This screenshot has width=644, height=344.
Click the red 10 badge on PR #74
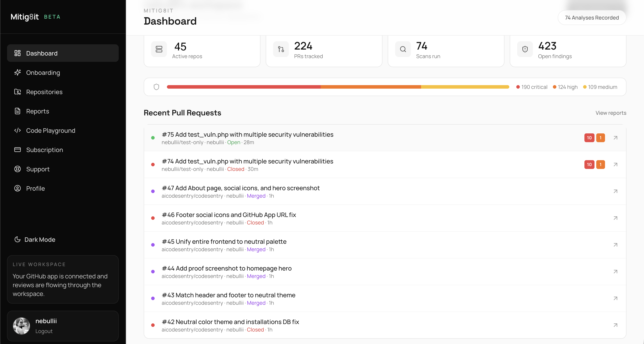click(589, 165)
